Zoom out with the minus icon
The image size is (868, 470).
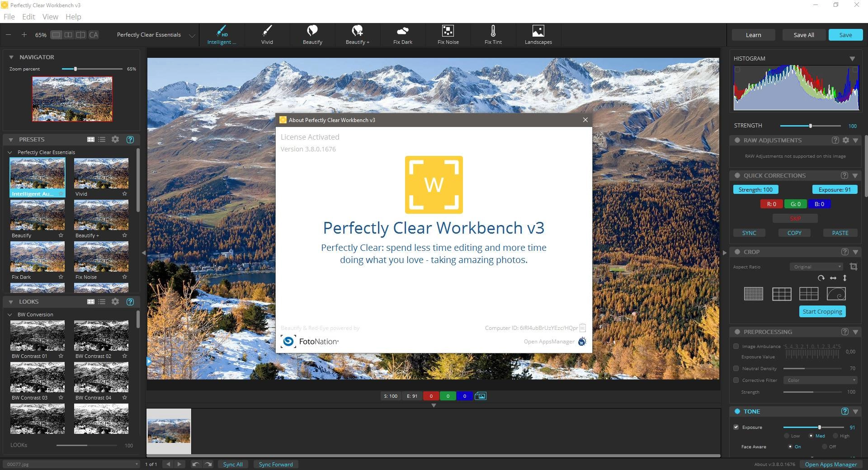pyautogui.click(x=8, y=35)
